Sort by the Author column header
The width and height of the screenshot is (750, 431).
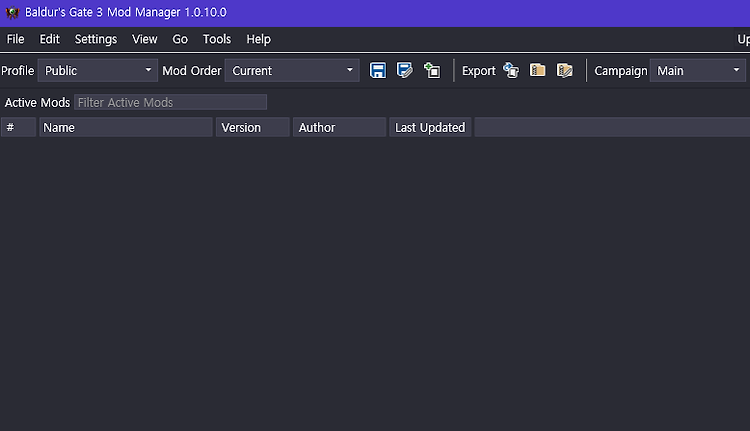tap(339, 127)
